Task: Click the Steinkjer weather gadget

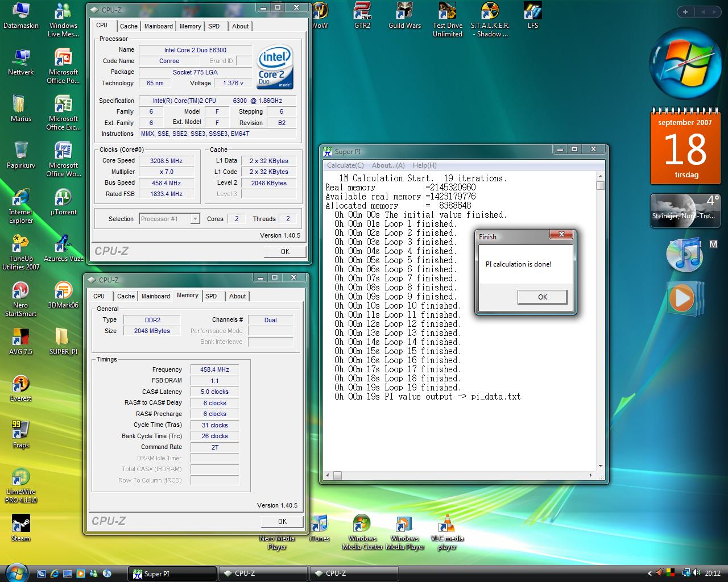Action: pos(685,211)
